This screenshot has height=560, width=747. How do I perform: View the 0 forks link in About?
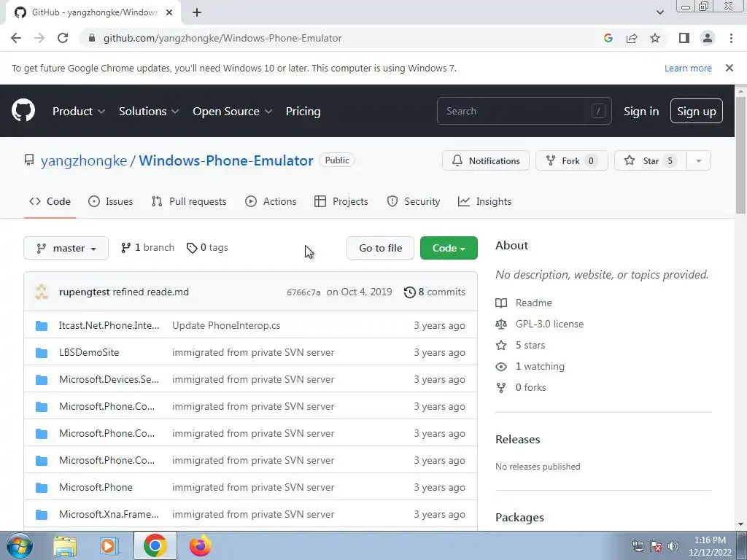point(521,388)
